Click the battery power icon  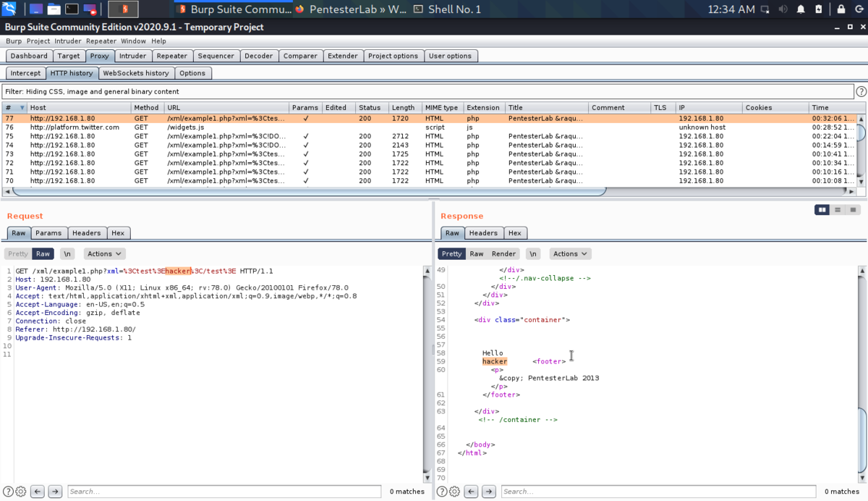pyautogui.click(x=818, y=9)
